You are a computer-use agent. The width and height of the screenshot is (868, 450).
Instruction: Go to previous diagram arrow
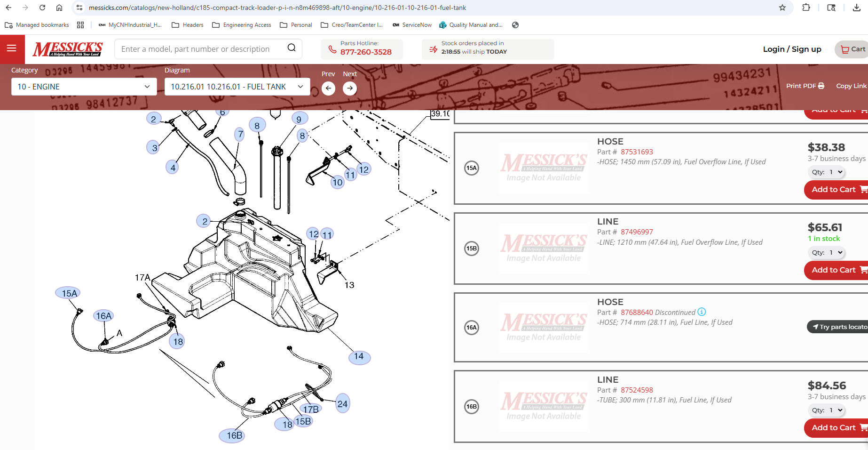click(x=328, y=88)
